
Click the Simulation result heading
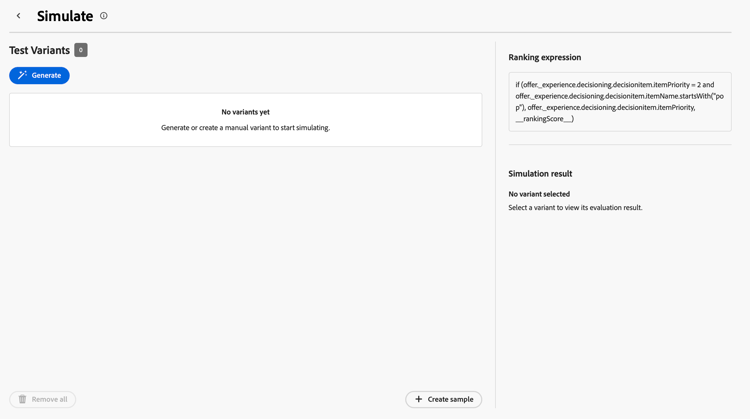click(540, 174)
